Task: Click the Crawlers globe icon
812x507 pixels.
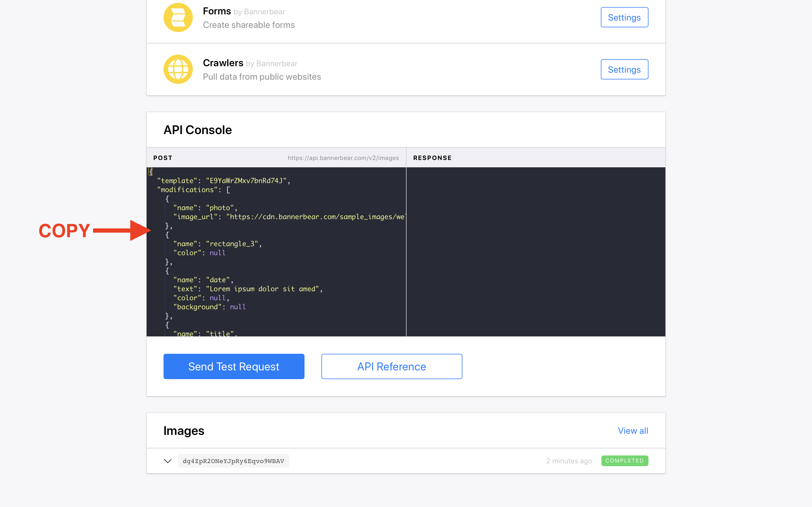Action: coord(178,69)
